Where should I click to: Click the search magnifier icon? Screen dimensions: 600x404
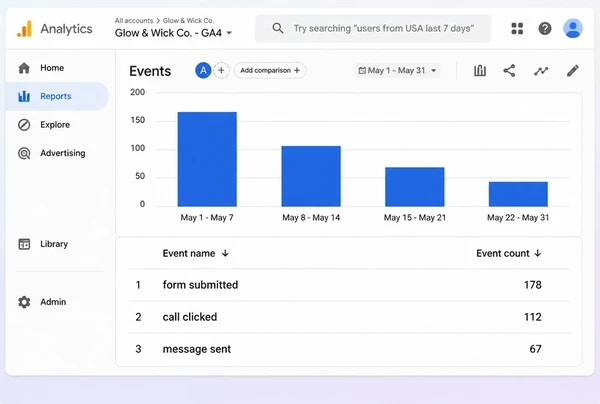(x=278, y=28)
